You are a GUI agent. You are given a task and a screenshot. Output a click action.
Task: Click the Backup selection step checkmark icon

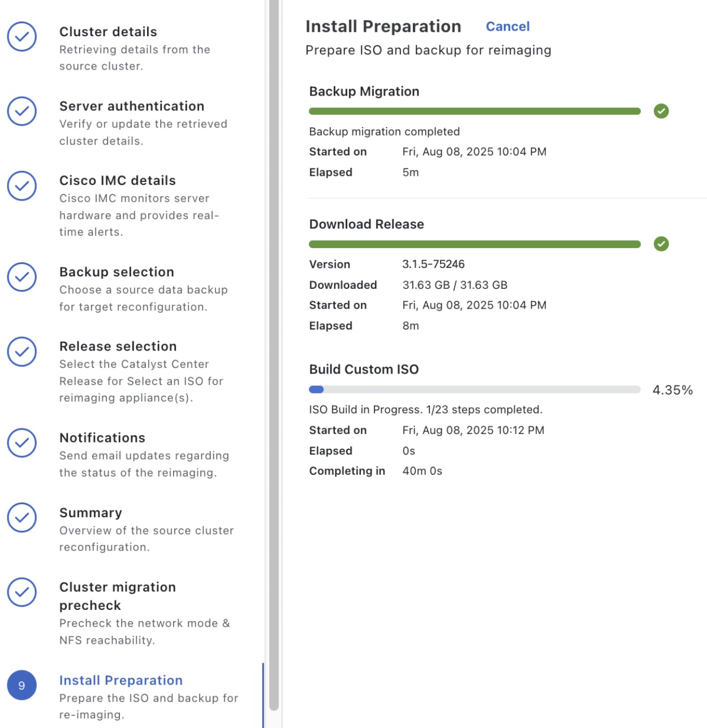[22, 277]
